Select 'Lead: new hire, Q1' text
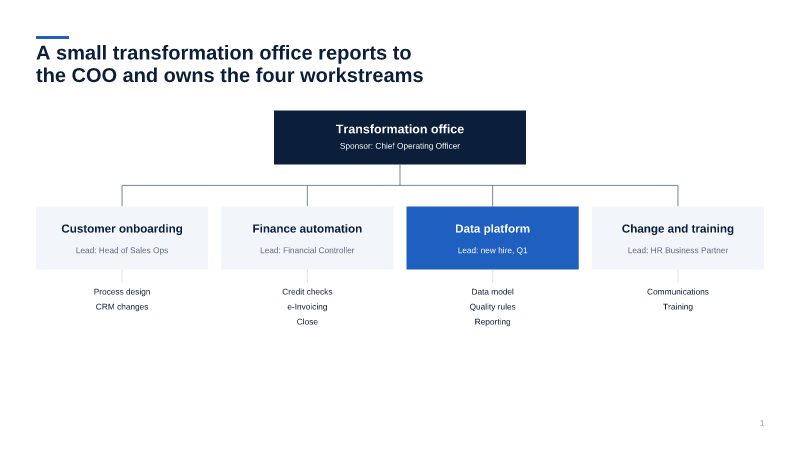Image resolution: width=800 pixels, height=450 pixels. coord(492,251)
